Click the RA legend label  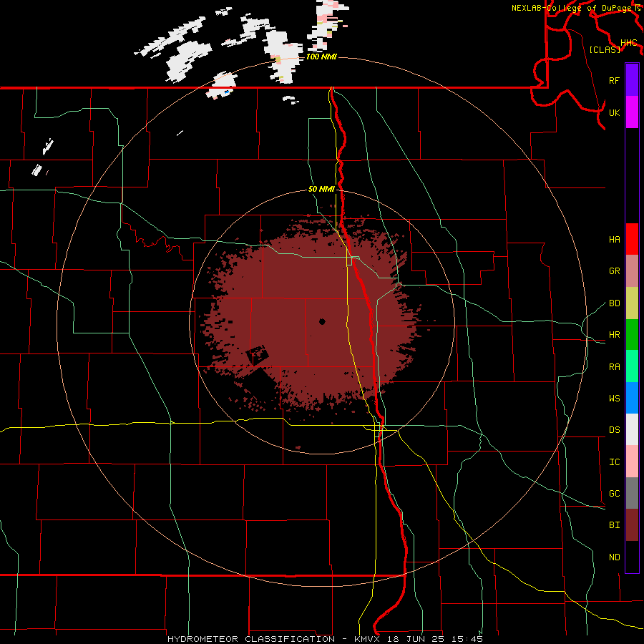click(614, 366)
